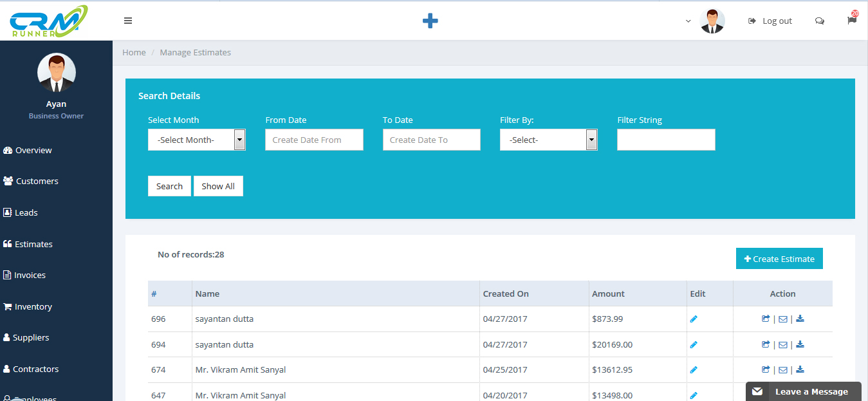This screenshot has width=868, height=401.
Task: Open the hamburger navigation menu icon
Action: coord(128,20)
